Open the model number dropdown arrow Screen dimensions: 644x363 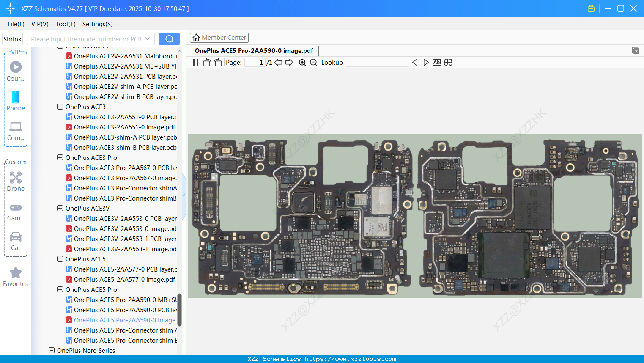coord(148,39)
